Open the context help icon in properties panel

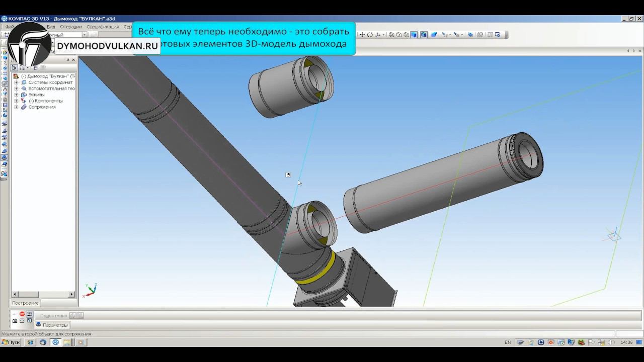[29, 321]
